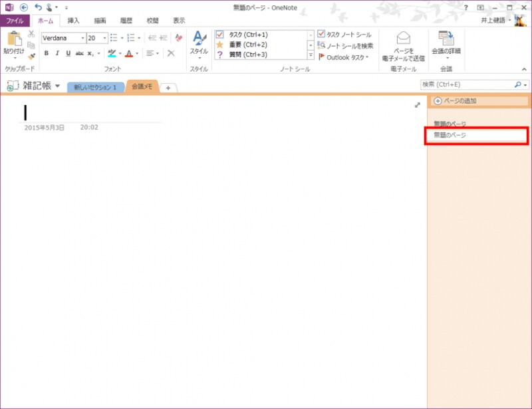The image size is (532, 409).
Task: Select the 会議メモ section tab
Action: 142,86
